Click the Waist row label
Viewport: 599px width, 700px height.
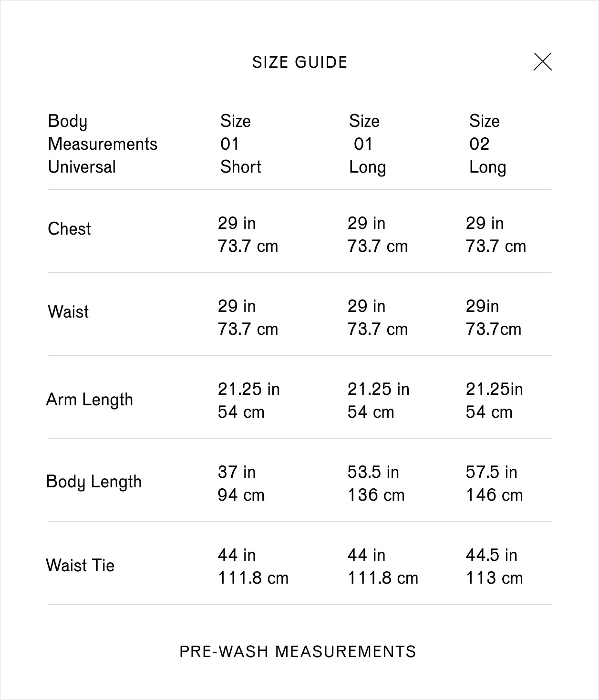click(x=68, y=312)
